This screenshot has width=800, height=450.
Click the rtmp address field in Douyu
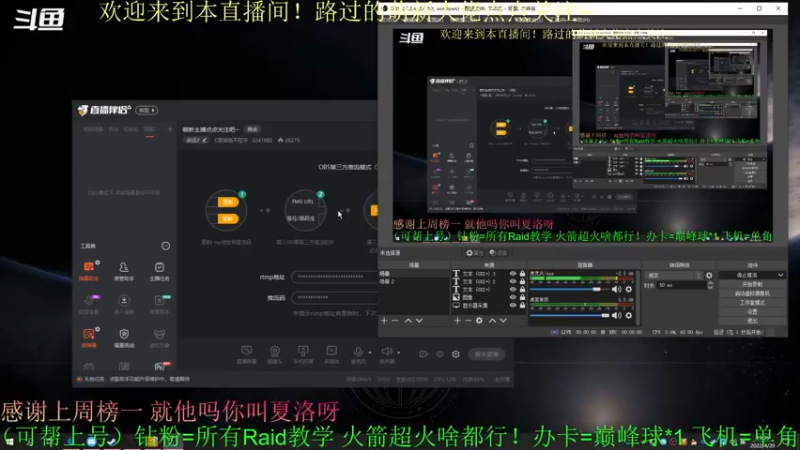click(x=334, y=277)
